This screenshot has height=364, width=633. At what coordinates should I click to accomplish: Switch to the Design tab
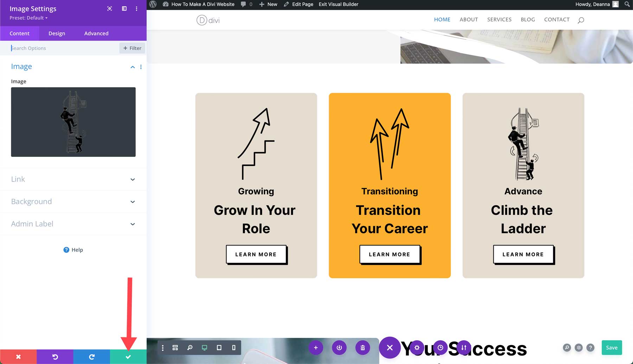pyautogui.click(x=57, y=33)
